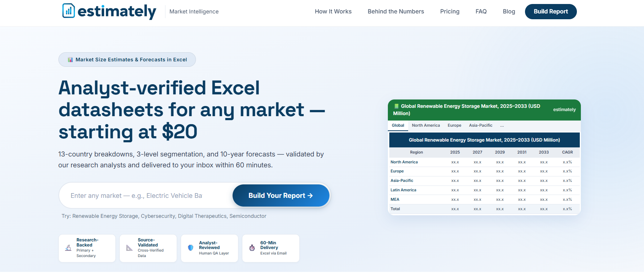Click the green spreadsheet icon in preview header
The width and height of the screenshot is (644, 273).
coord(397,106)
